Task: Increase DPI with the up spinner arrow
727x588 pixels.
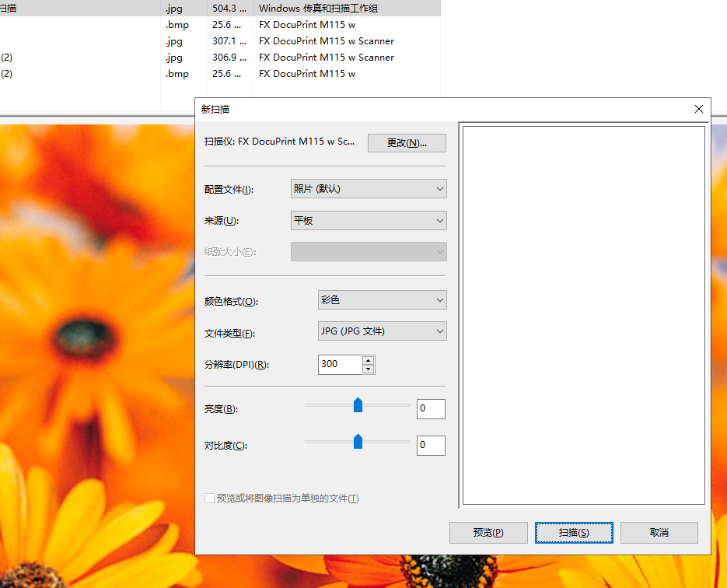Action: [x=368, y=360]
